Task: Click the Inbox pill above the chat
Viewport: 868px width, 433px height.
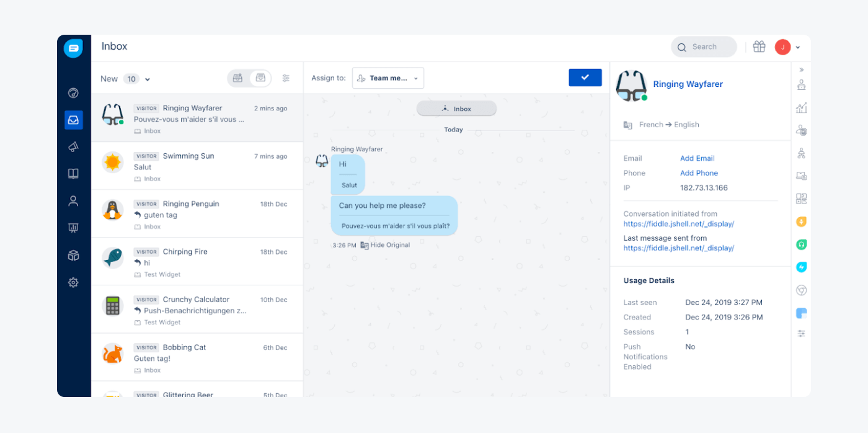Action: tap(456, 108)
